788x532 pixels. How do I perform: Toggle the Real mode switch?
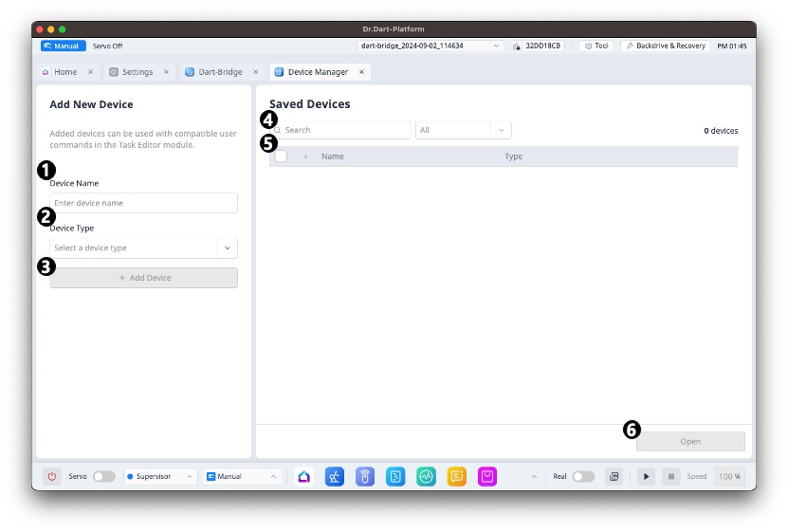pyautogui.click(x=583, y=476)
